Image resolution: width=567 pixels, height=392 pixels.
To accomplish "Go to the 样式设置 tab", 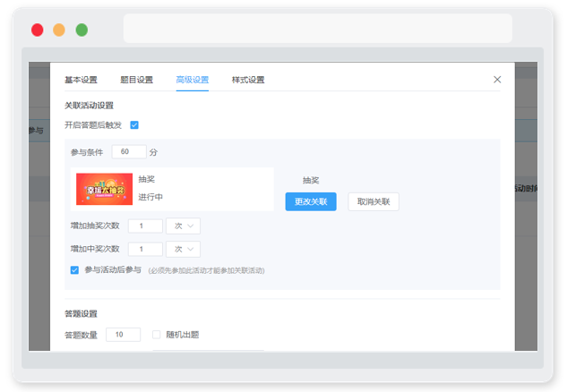I will [248, 80].
